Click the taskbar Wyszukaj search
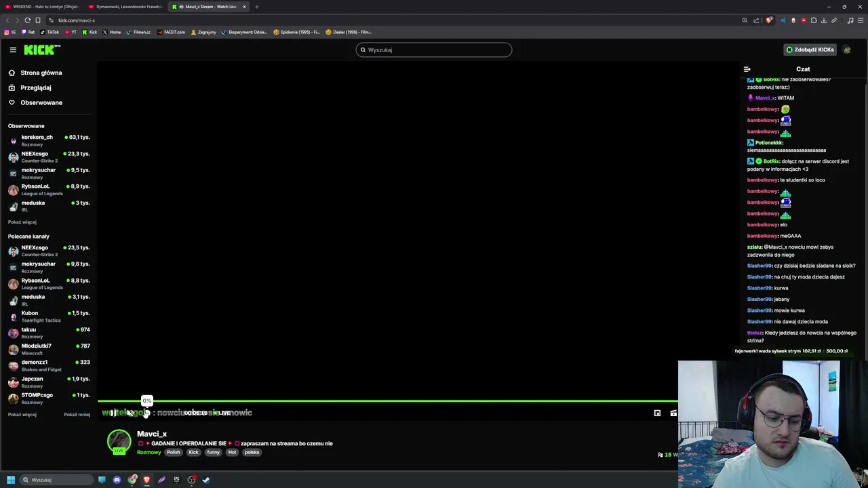Viewport: 868px width, 488px height. click(56, 480)
